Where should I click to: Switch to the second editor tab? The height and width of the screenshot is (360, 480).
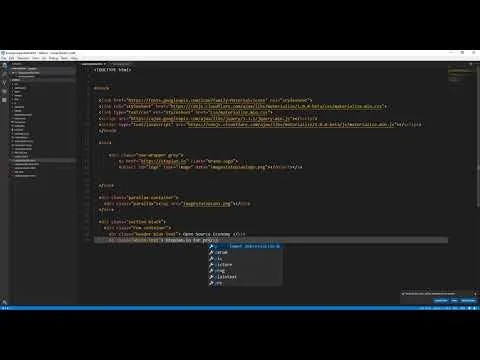click(x=121, y=64)
